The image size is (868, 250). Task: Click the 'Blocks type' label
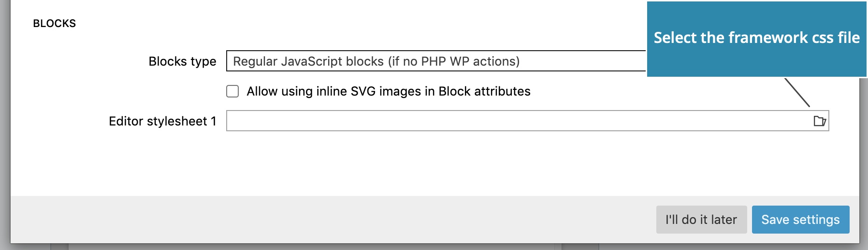[x=182, y=61]
